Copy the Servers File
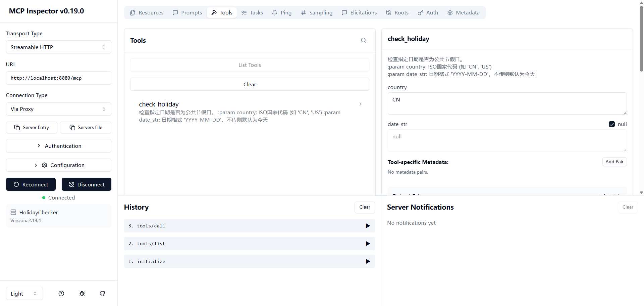This screenshot has width=644, height=306. pyautogui.click(x=86, y=128)
